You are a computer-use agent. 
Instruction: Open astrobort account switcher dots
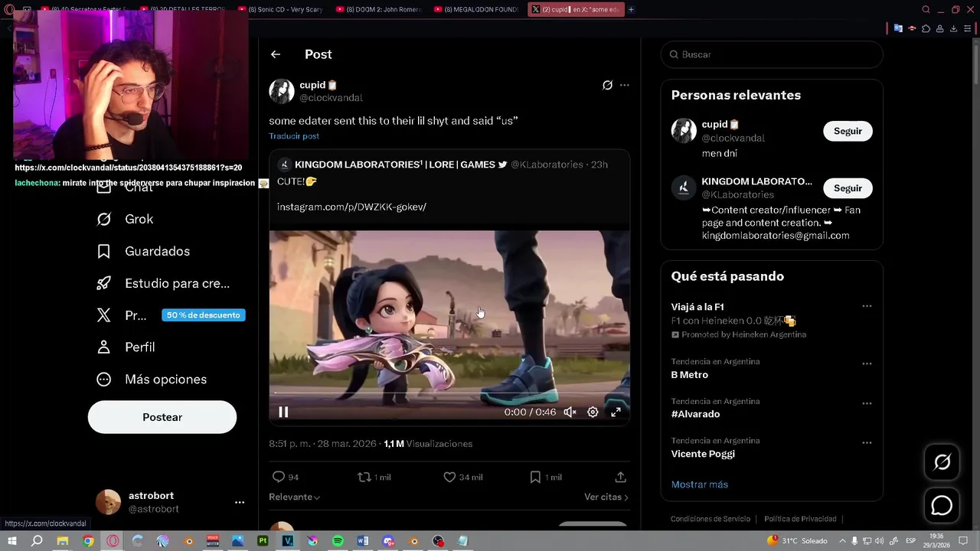(x=240, y=503)
